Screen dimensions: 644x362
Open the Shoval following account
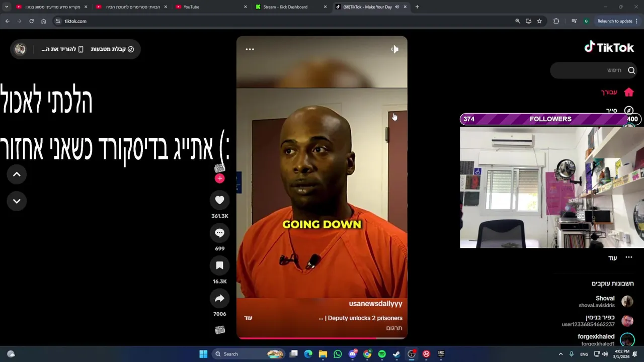[606, 301]
